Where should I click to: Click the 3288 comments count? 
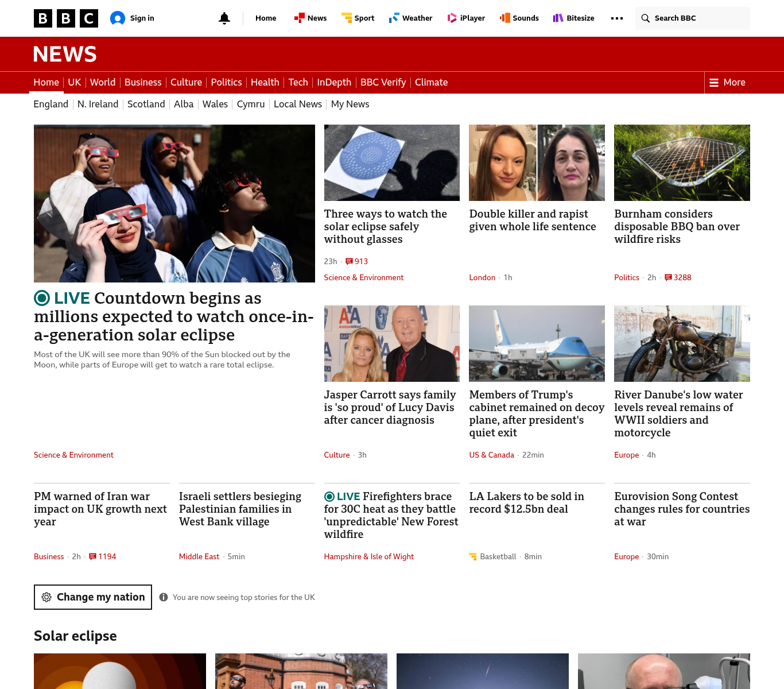click(682, 277)
